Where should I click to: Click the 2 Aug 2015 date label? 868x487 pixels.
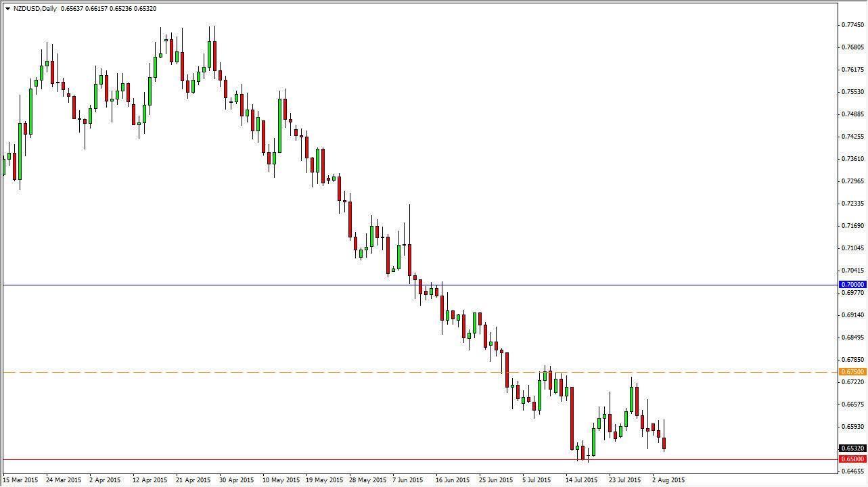click(668, 480)
